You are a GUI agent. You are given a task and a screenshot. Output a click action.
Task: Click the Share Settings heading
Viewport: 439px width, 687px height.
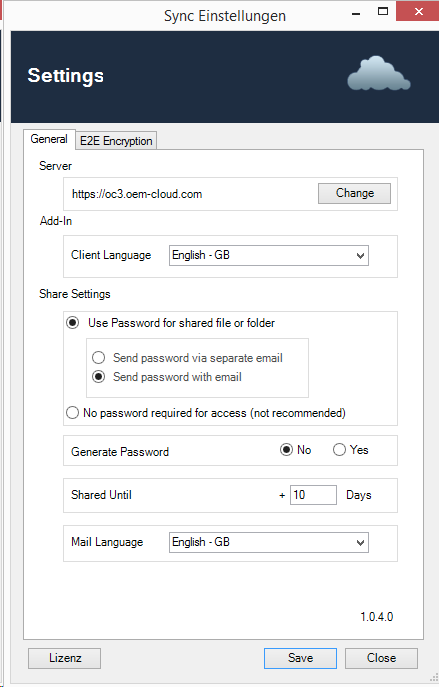74,294
